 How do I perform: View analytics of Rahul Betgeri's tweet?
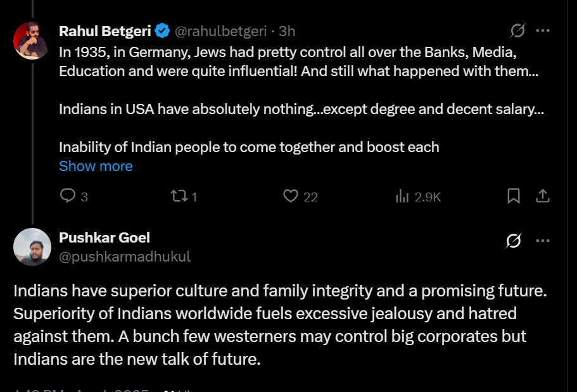coord(402,196)
